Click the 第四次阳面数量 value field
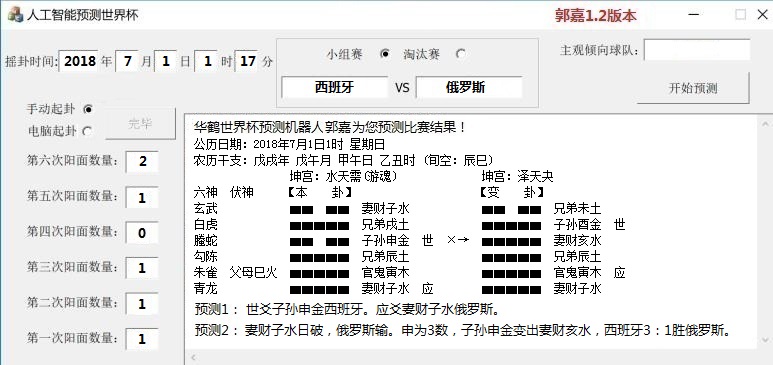The height and width of the screenshot is (365, 773). click(142, 233)
